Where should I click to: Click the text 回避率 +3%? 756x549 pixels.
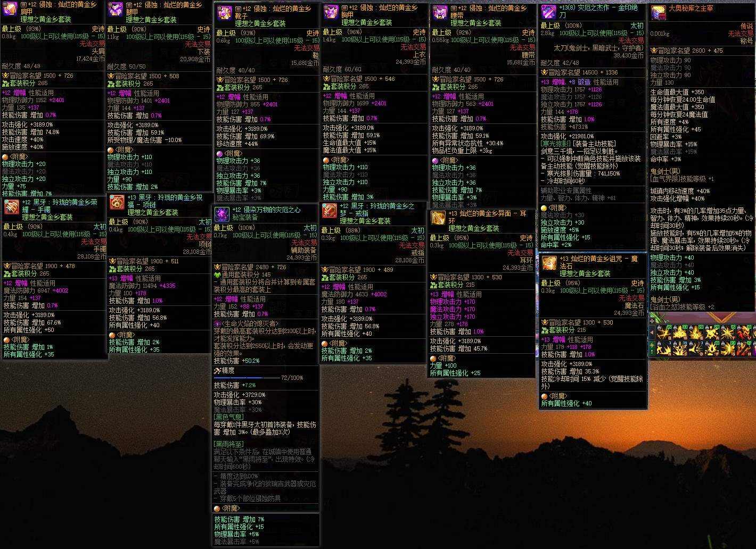[x=666, y=137]
